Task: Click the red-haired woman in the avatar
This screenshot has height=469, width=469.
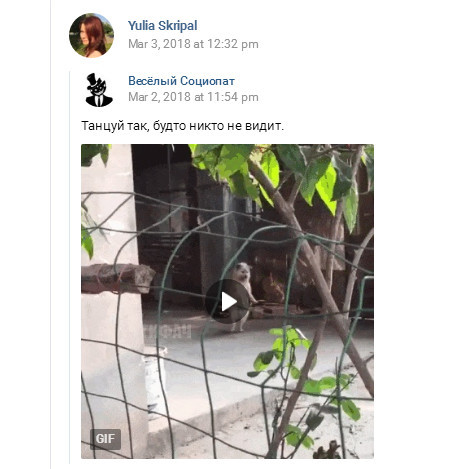Action: [92, 37]
